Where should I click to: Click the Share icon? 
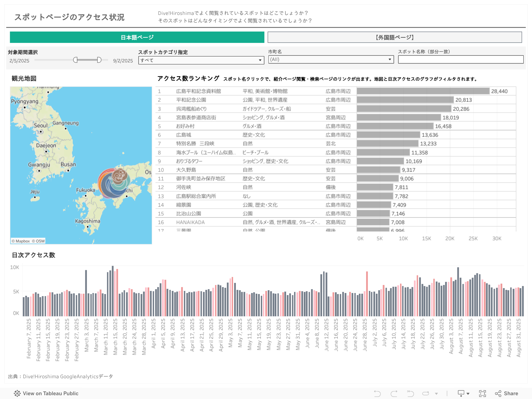(x=506, y=393)
